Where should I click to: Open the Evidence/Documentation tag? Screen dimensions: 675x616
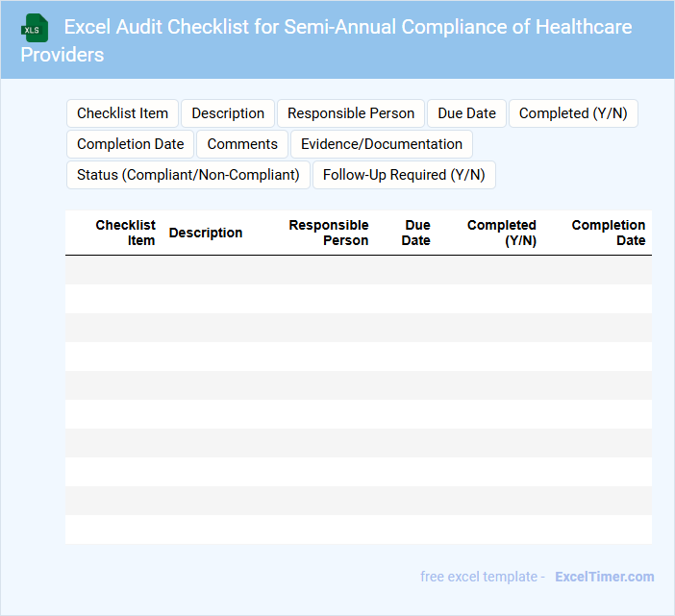(382, 144)
